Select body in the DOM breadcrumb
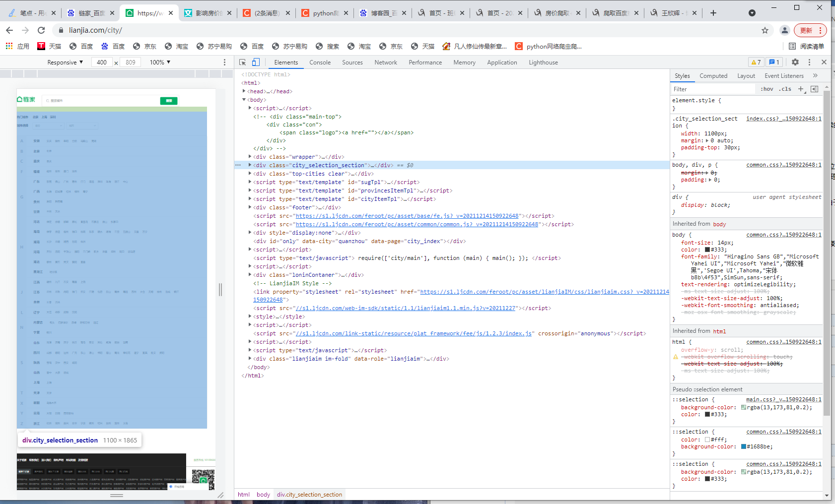This screenshot has width=835, height=504. click(263, 495)
